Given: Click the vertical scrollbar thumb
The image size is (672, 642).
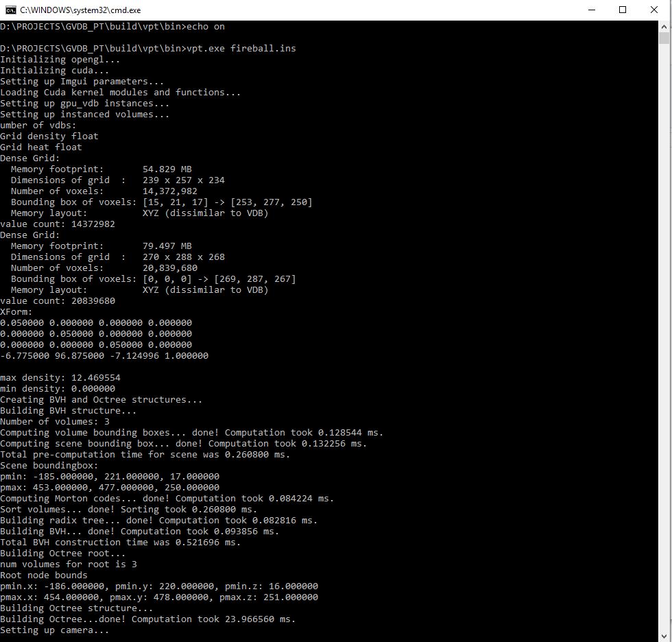Looking at the screenshot, I should coord(664,38).
